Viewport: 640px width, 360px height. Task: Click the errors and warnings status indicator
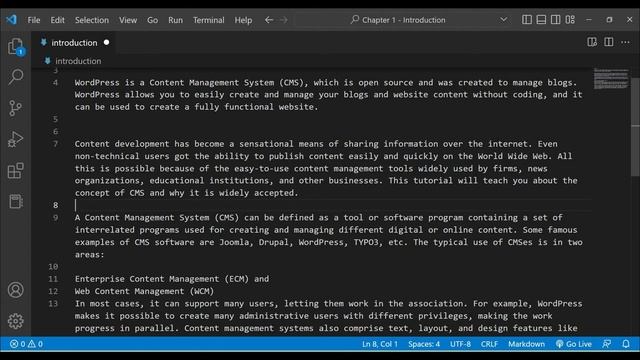point(27,344)
